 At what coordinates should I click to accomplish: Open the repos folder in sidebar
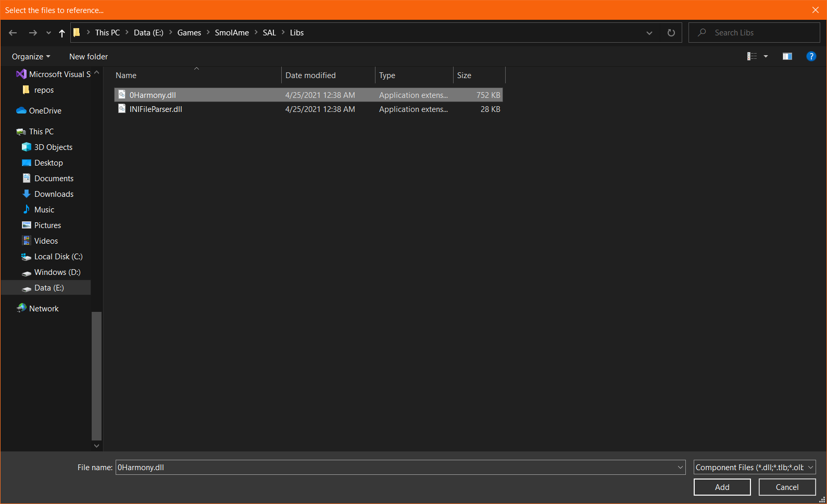point(39,90)
